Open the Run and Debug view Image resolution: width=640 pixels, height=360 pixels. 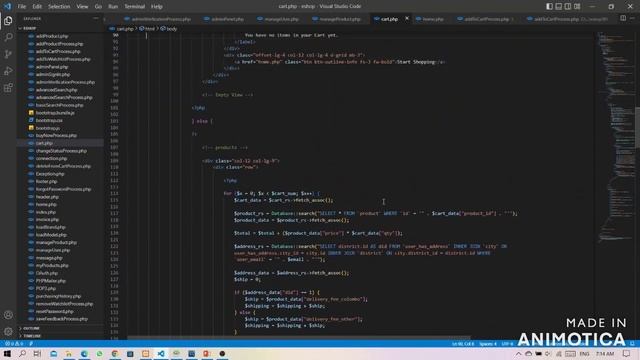[x=8, y=71]
